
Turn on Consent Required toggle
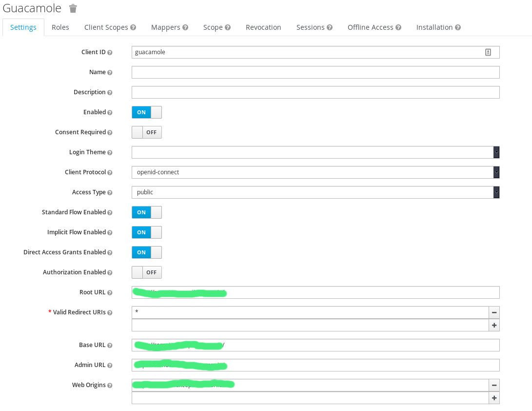146,132
